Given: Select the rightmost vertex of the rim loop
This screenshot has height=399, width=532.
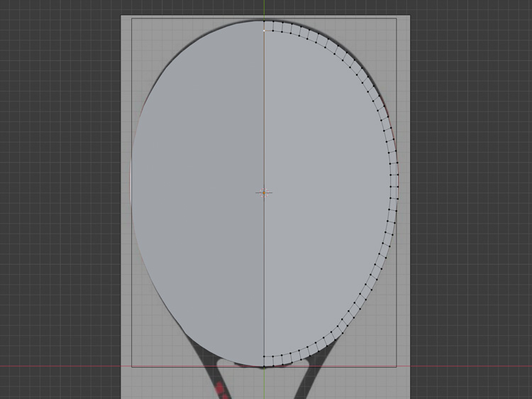Looking at the screenshot, I should 397,173.
